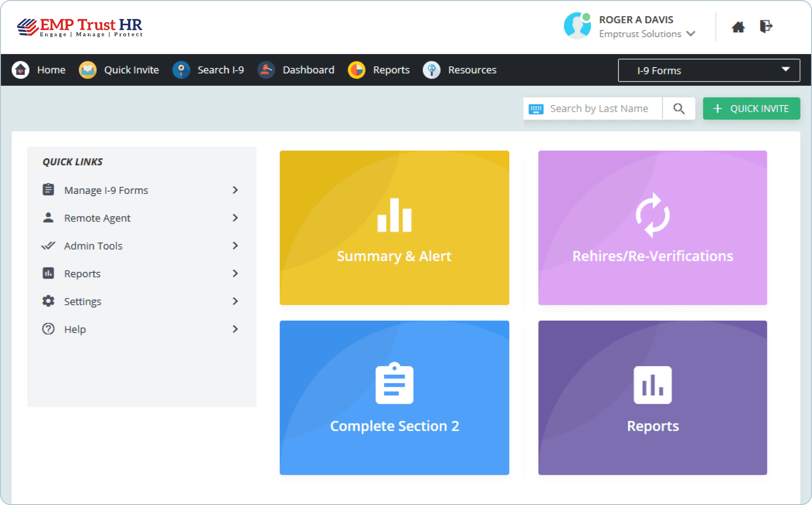Image resolution: width=812 pixels, height=505 pixels.
Task: Click the Admin Tools checkmark icon
Action: click(x=48, y=246)
